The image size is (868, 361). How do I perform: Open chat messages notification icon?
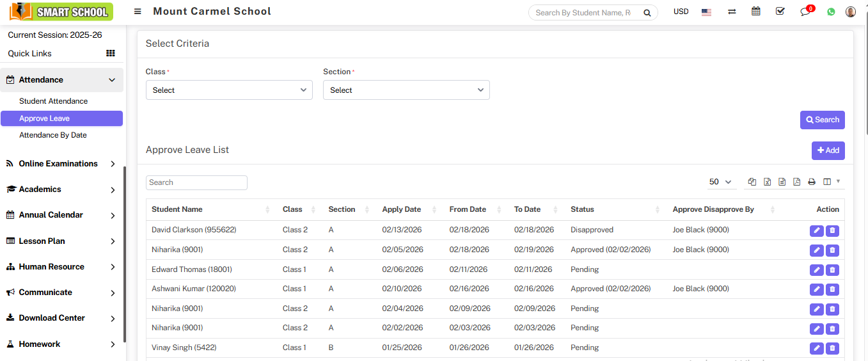805,12
